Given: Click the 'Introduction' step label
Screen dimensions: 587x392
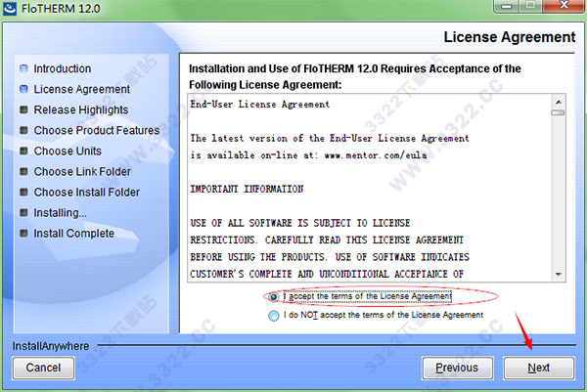Looking at the screenshot, I should tap(63, 68).
